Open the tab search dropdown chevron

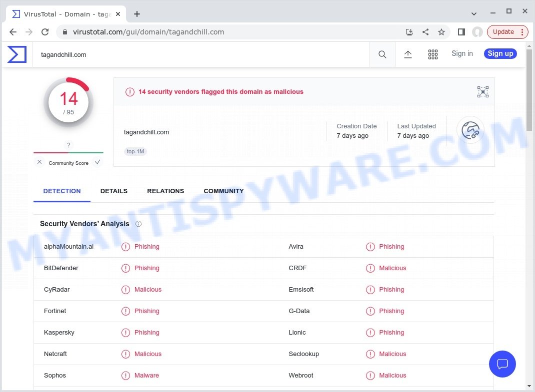tap(473, 14)
